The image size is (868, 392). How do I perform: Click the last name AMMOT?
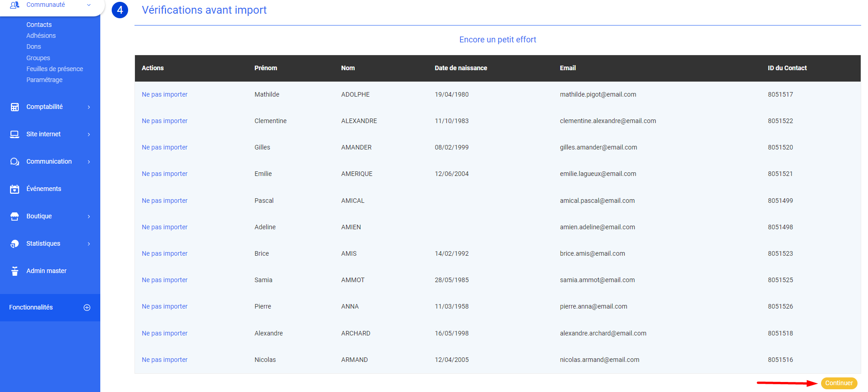click(x=353, y=280)
